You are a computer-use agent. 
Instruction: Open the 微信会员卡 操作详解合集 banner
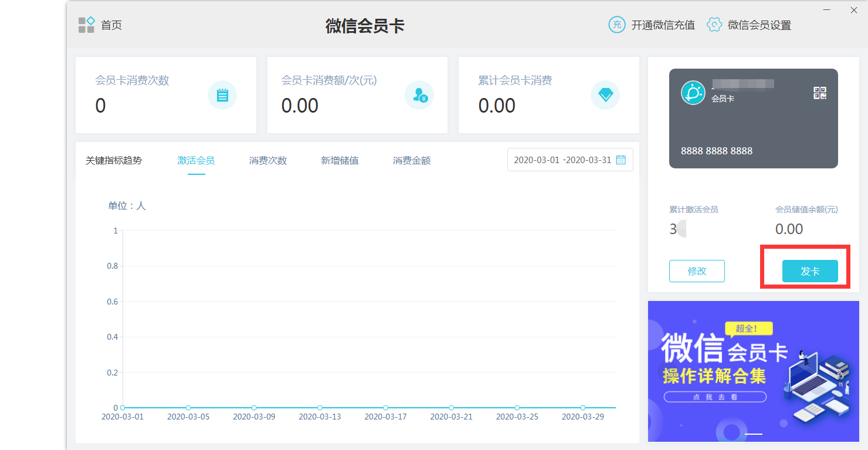point(753,371)
